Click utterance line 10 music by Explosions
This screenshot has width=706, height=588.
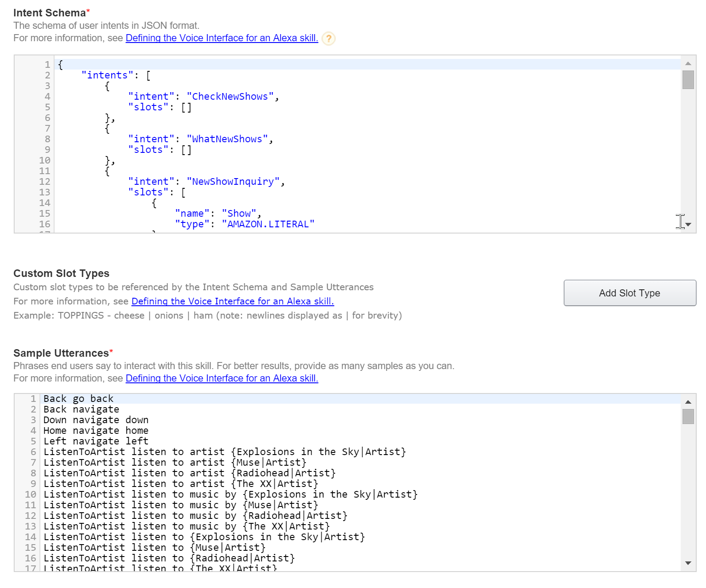click(x=231, y=495)
